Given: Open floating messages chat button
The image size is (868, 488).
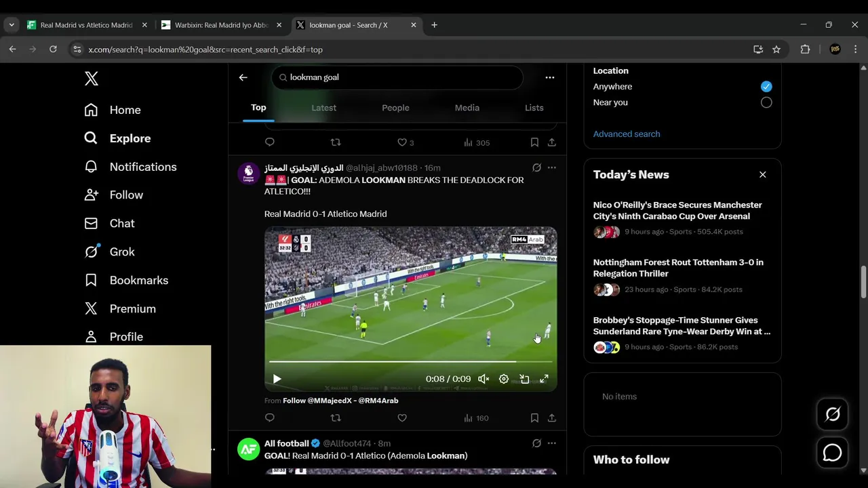Looking at the screenshot, I should (833, 453).
